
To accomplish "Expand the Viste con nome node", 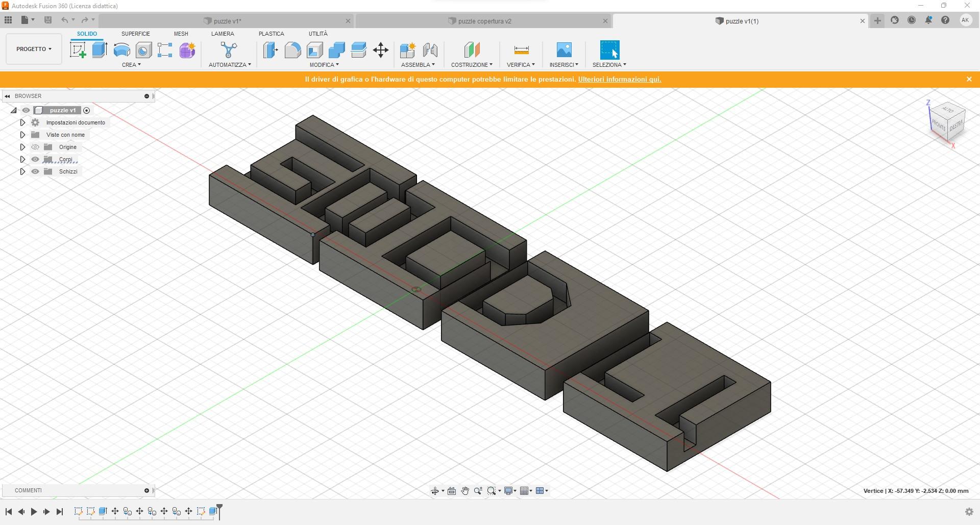I will 22,135.
